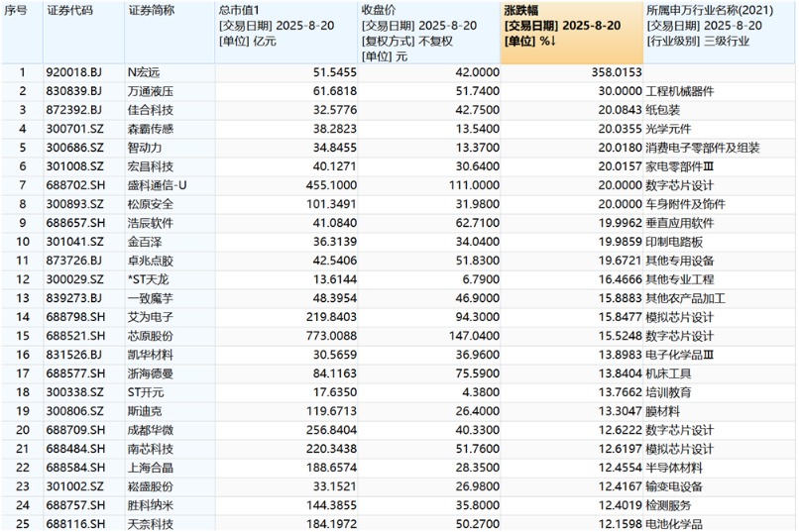Image resolution: width=799 pixels, height=532 pixels.
Task: Click stock name 宏昌科技
Action: [151, 166]
